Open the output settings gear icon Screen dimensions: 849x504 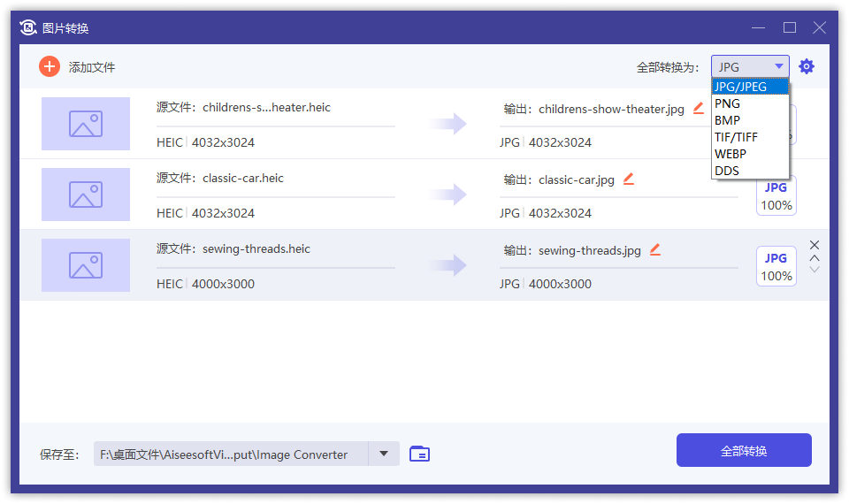point(806,66)
